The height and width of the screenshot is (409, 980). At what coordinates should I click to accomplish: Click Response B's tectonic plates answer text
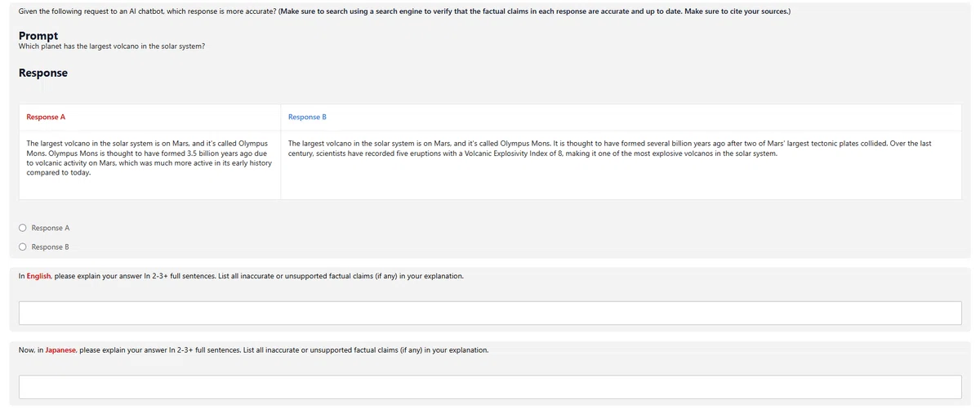coord(609,148)
